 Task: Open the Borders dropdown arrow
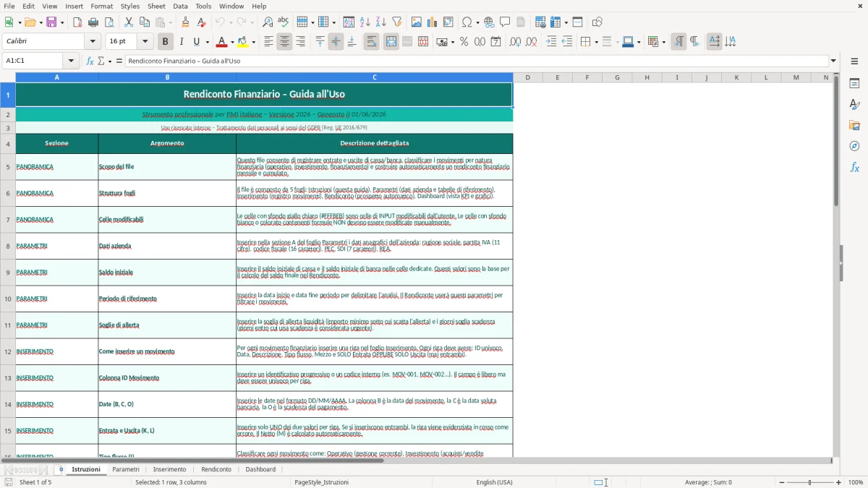595,42
